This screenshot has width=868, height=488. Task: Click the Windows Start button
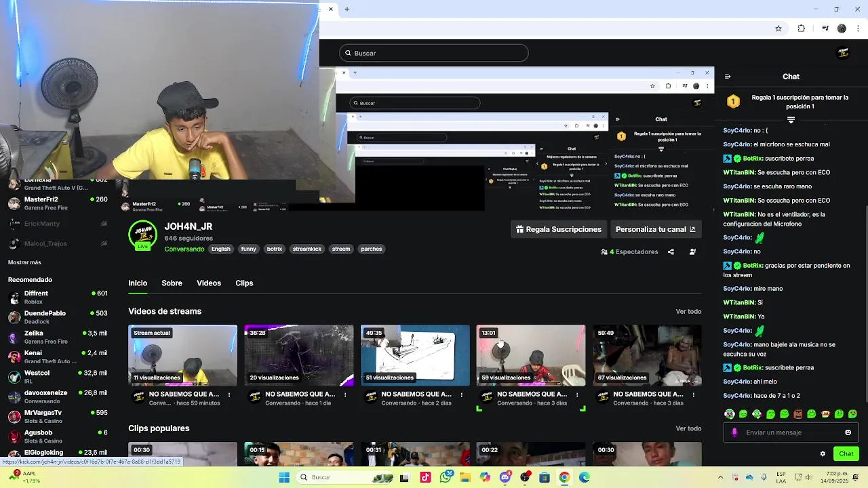(284, 477)
